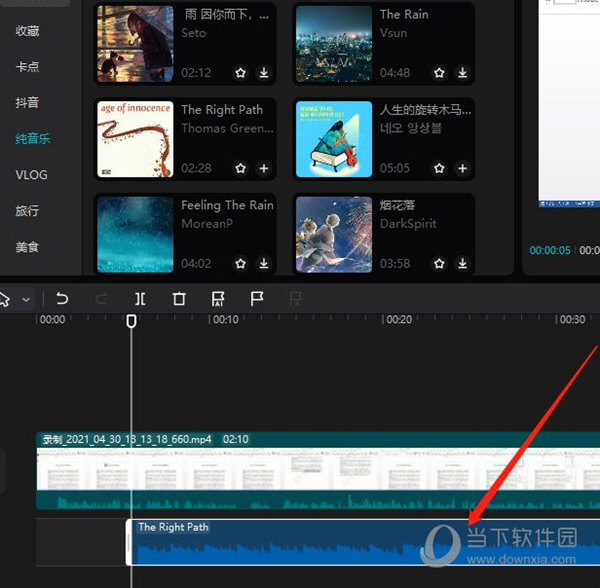Click the AI auto beat flag icon
The width and height of the screenshot is (600, 588).
tap(218, 298)
